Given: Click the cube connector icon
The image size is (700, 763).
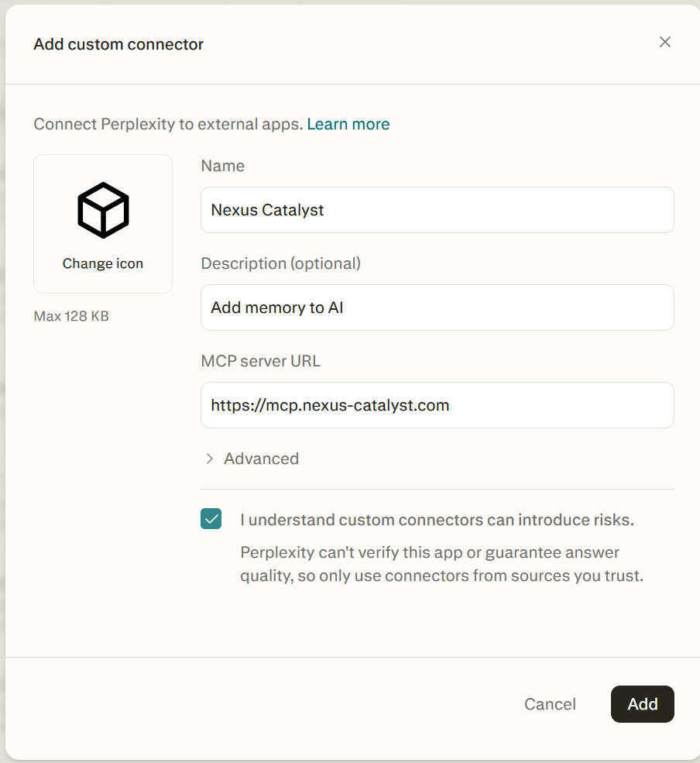Looking at the screenshot, I should click(103, 210).
